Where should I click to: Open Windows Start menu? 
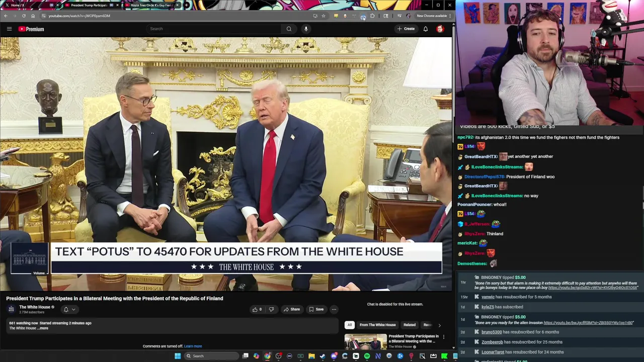(178, 356)
